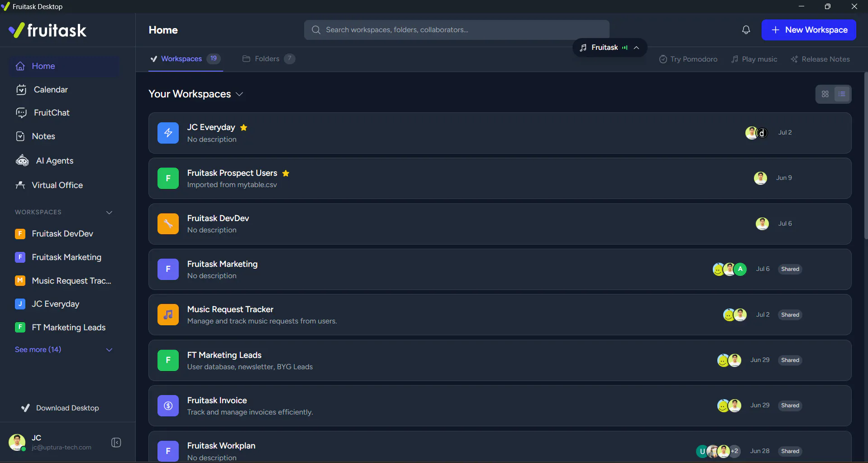Click the Fruitask Marketing collaborator avatars
Screen dimensions: 868x463
[x=730, y=269]
